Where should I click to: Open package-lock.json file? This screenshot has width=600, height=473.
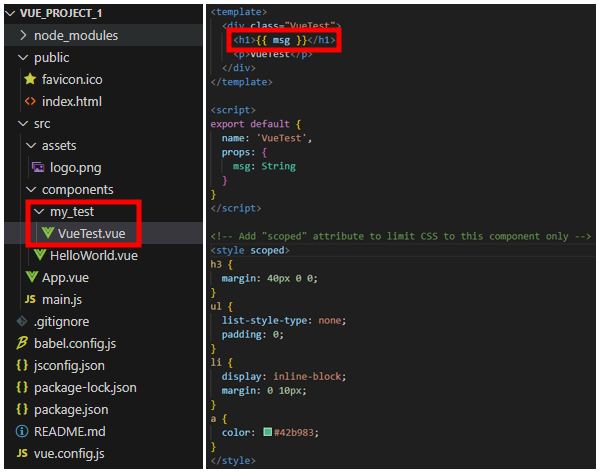tap(85, 388)
